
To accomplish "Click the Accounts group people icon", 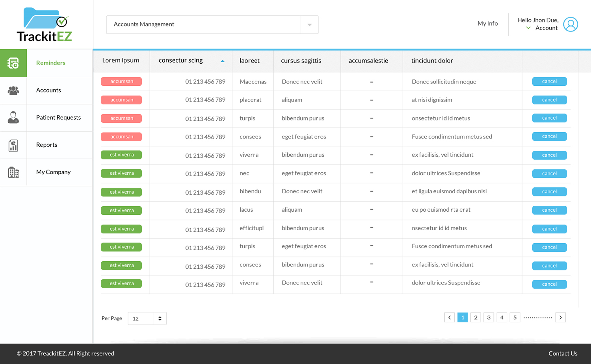I will click(x=13, y=91).
